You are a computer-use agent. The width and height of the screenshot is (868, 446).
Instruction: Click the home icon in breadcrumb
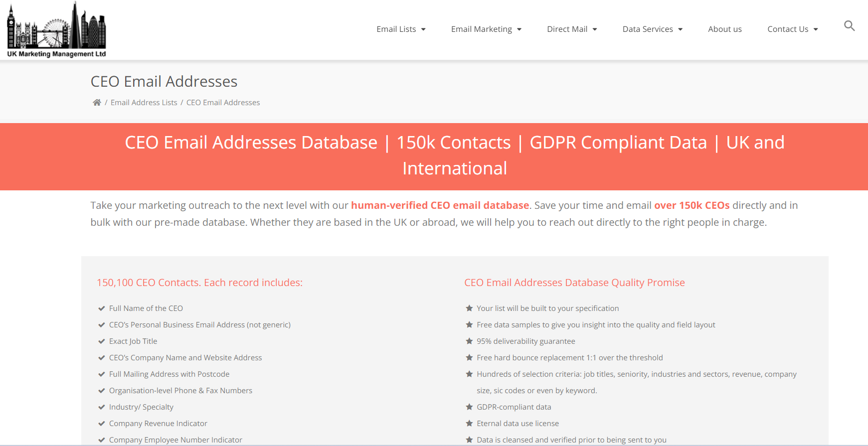97,102
